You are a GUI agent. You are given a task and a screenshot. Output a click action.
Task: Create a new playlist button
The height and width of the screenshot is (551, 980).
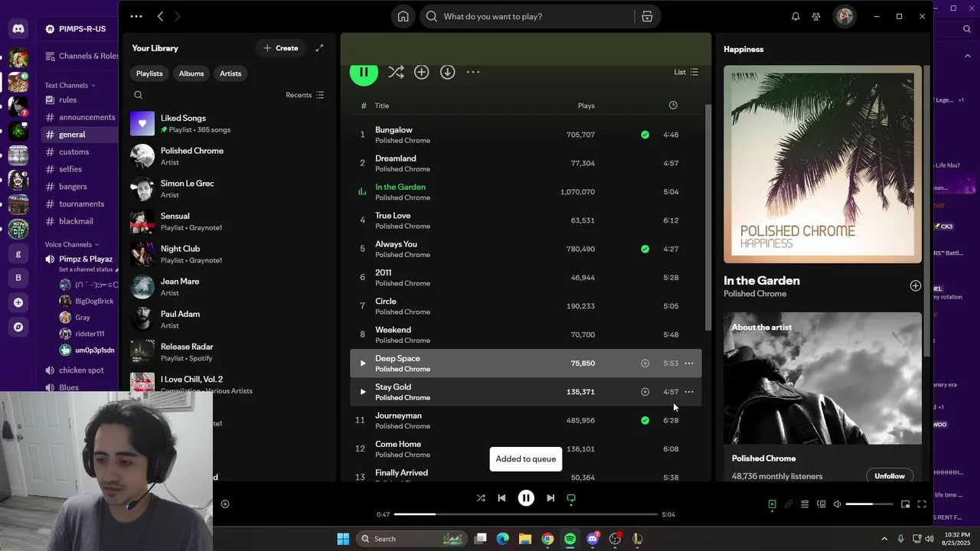click(281, 47)
